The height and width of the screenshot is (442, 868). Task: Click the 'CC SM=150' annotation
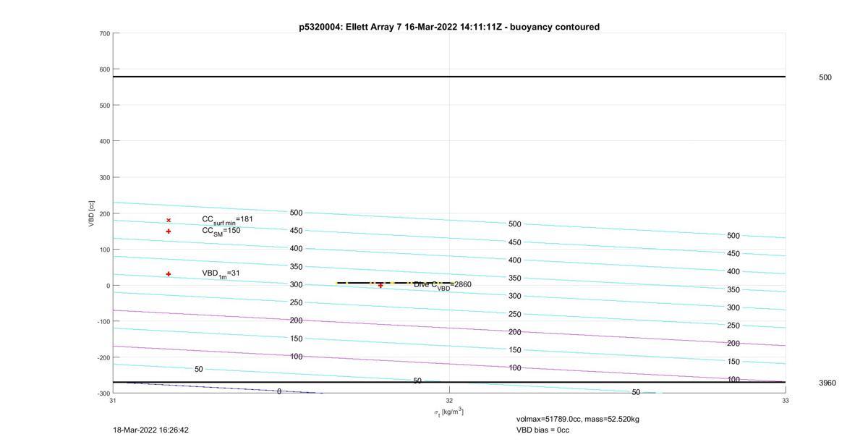coord(221,231)
